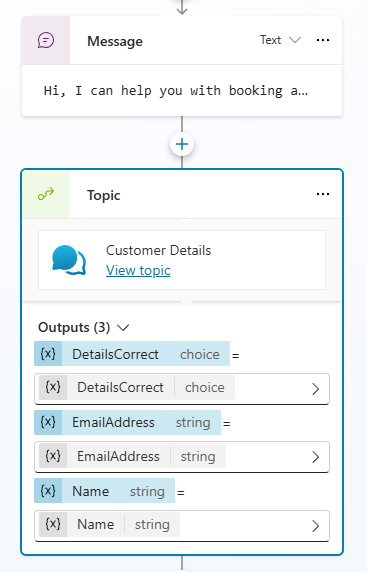Select the blue DetailsCorrect choice output chip
The image size is (367, 572).
[132, 353]
